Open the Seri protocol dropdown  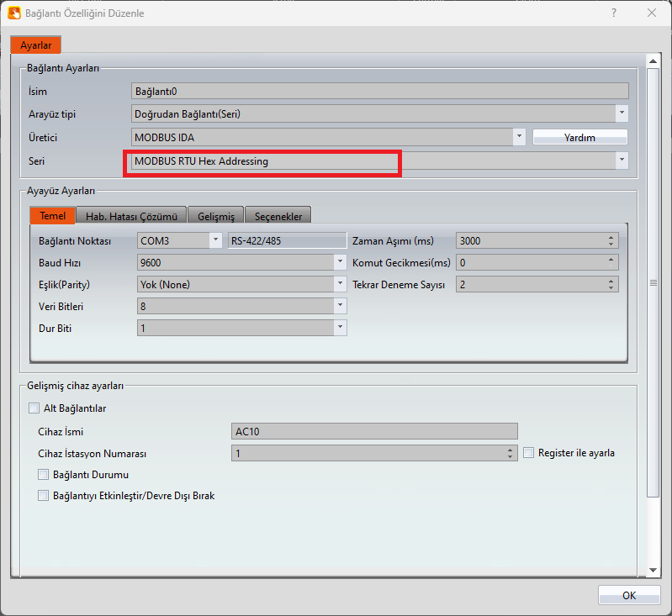pyautogui.click(x=622, y=160)
